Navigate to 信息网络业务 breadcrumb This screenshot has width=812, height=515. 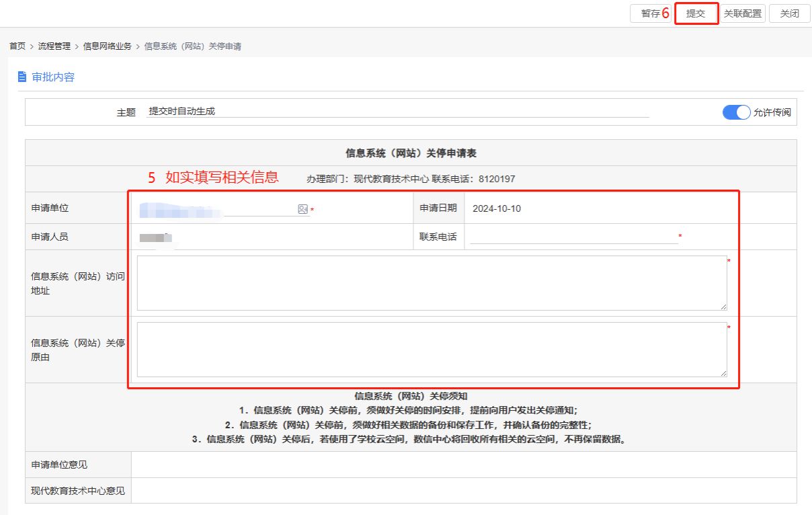107,46
